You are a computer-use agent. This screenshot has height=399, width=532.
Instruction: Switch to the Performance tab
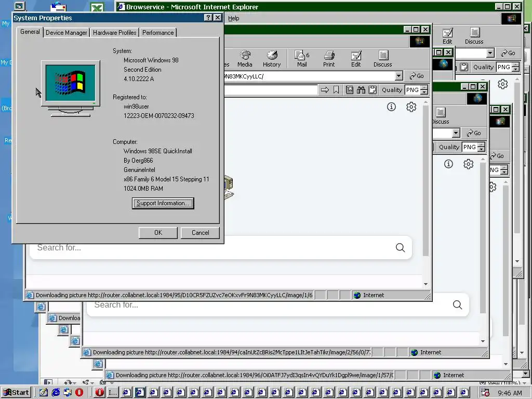(x=158, y=33)
